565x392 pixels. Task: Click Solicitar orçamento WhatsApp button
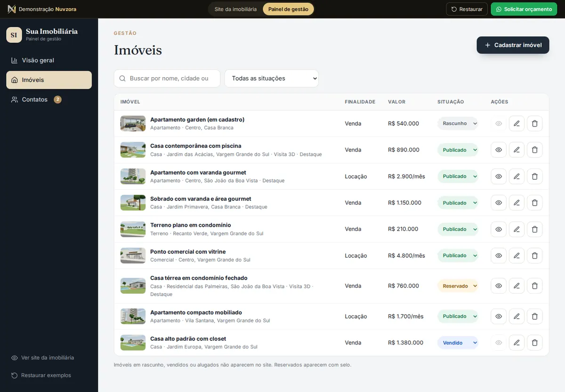coord(524,9)
